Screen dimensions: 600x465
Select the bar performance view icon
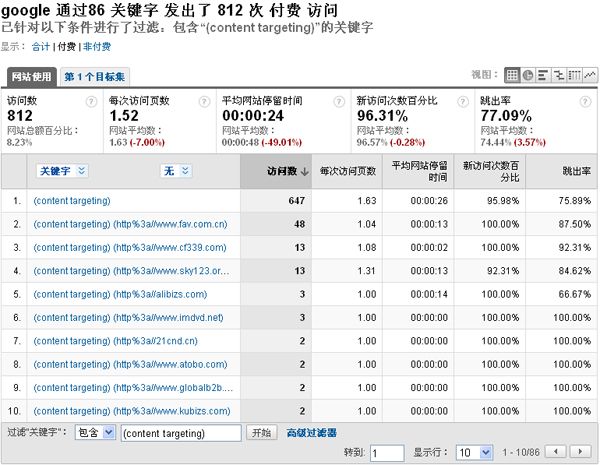[x=543, y=75]
